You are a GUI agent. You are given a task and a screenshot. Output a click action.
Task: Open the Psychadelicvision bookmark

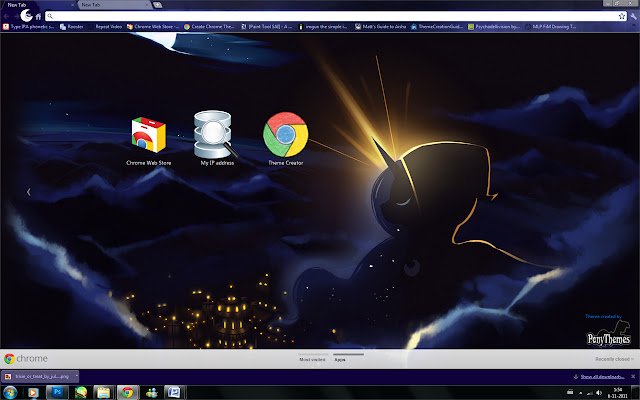[494, 27]
